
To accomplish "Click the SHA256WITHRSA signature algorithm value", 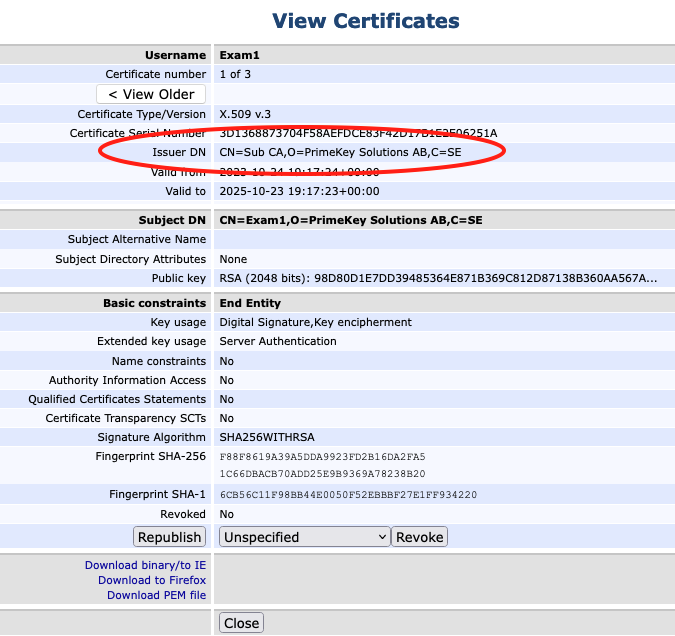I will click(x=267, y=437).
